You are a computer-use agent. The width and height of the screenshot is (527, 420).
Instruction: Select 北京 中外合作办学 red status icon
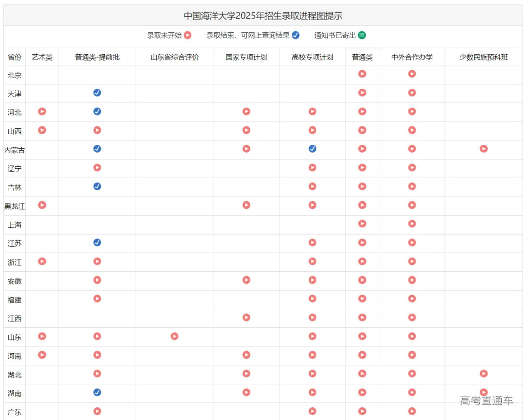tap(412, 74)
